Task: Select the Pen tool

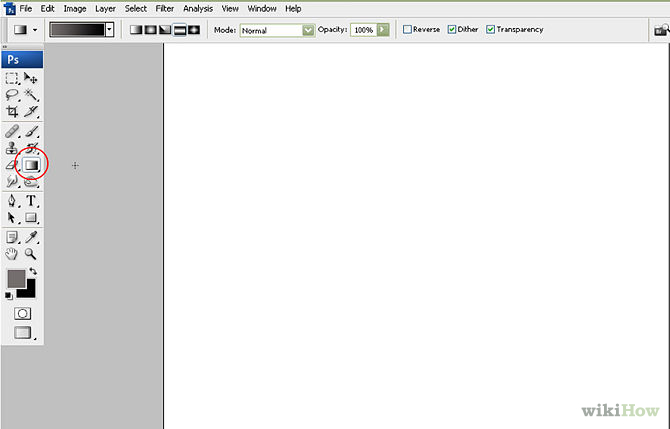Action: click(12, 201)
